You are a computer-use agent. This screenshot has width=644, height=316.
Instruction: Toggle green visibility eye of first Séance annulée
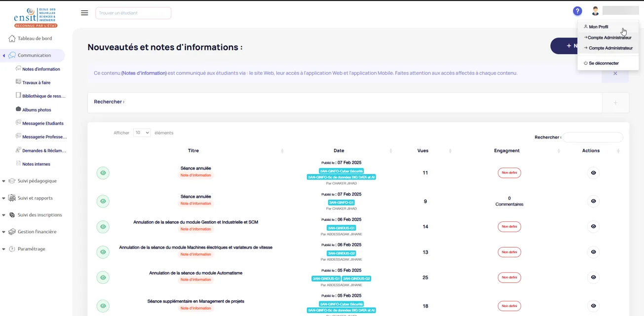pyautogui.click(x=103, y=173)
